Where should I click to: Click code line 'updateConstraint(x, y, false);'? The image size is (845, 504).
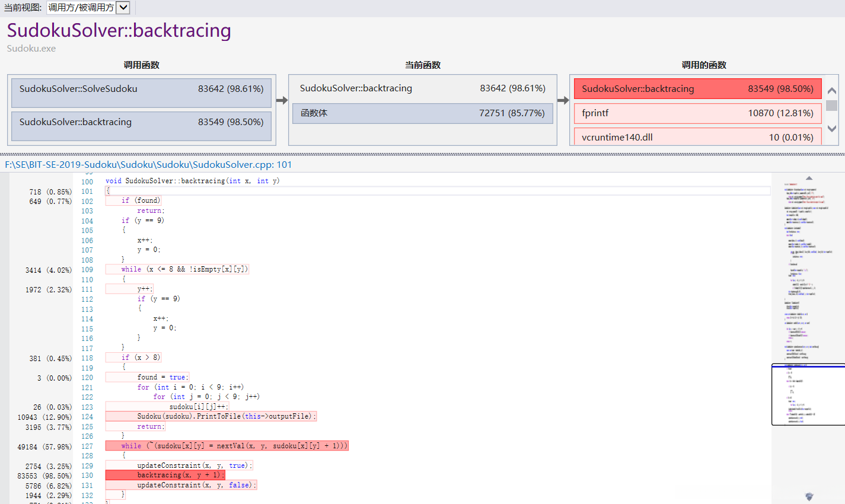[x=197, y=485]
